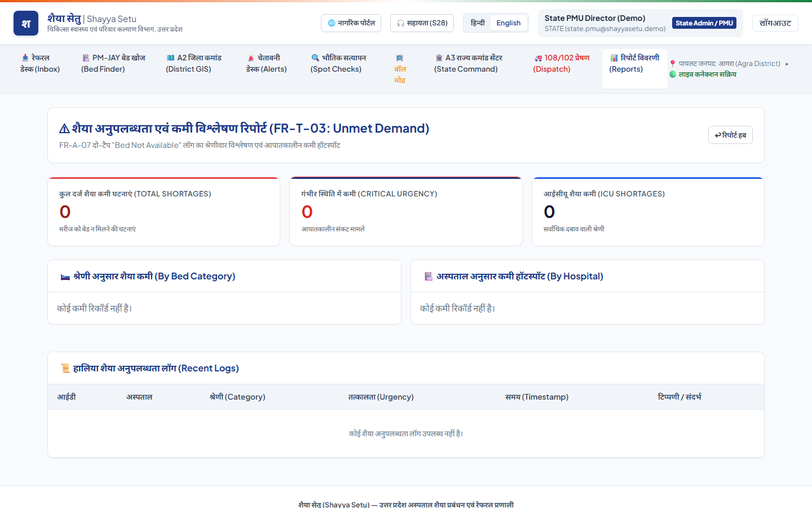The height and width of the screenshot is (508, 812).
Task: Click the पायलट जनपद: आगरा (Agra District) text
Action: pos(730,64)
